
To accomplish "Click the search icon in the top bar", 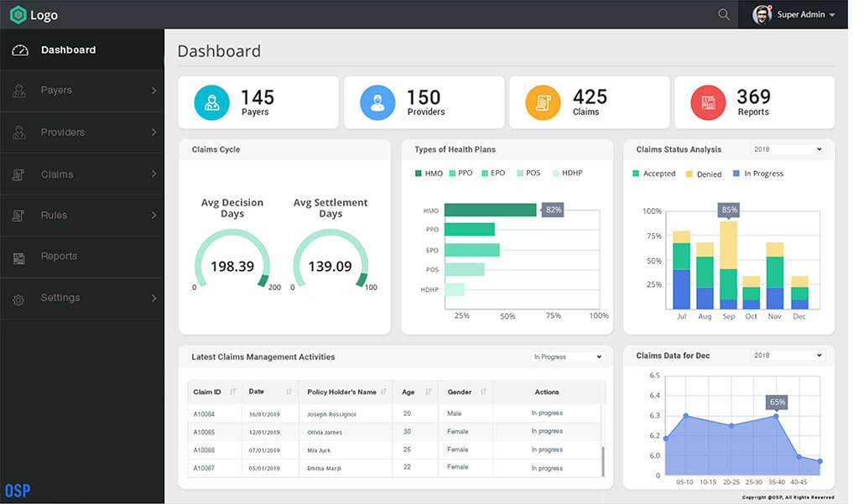I will coord(723,14).
